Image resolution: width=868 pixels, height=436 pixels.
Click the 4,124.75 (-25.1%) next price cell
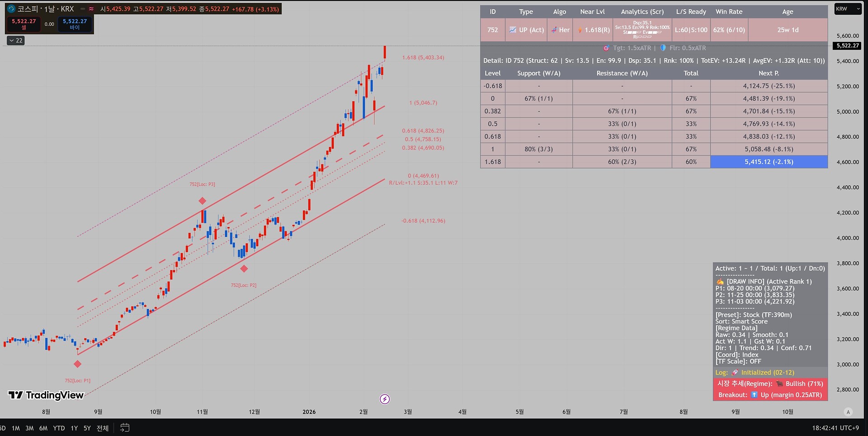[x=769, y=86]
